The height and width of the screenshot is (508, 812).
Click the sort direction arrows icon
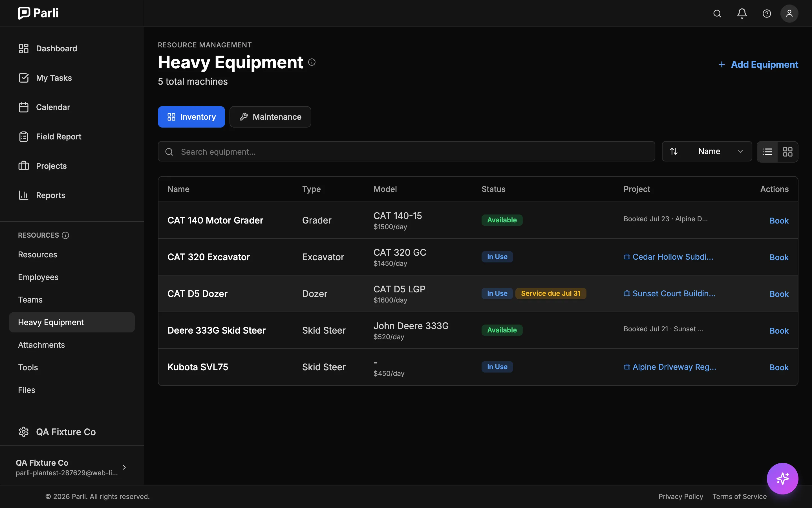coord(674,151)
